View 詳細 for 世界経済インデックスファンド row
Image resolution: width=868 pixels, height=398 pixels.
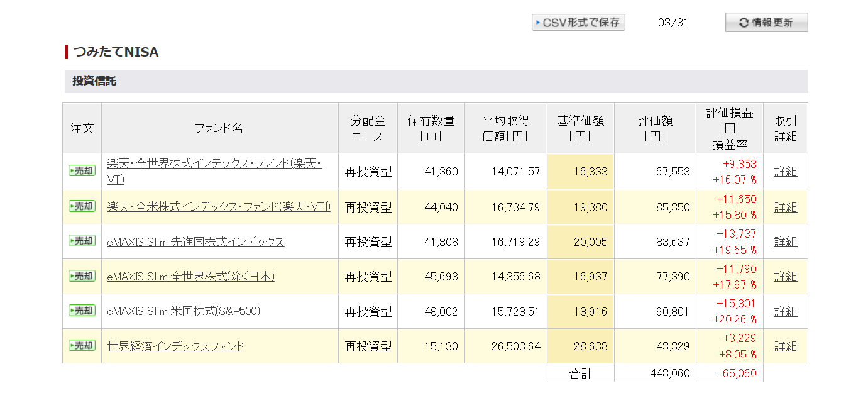pyautogui.click(x=785, y=346)
